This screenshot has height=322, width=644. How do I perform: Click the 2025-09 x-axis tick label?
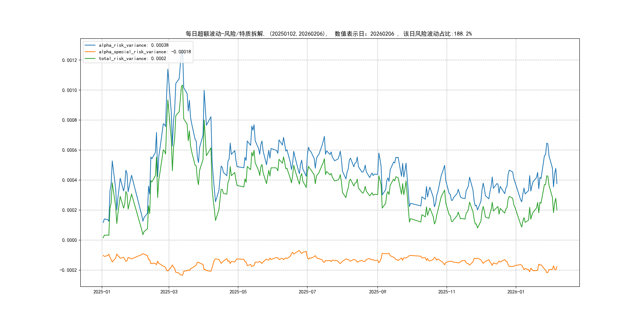coord(377,292)
